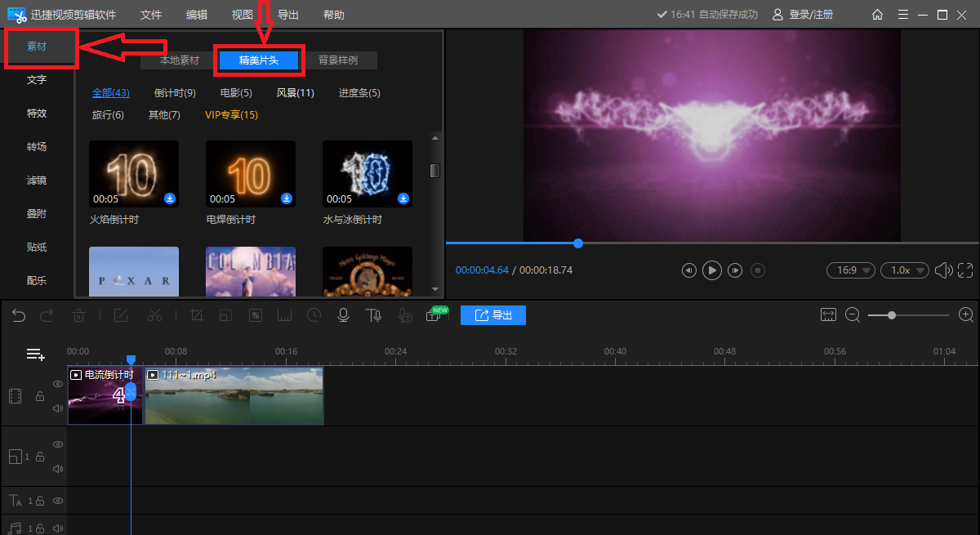Enter fullscreen preview mode
980x535 pixels.
click(x=965, y=270)
